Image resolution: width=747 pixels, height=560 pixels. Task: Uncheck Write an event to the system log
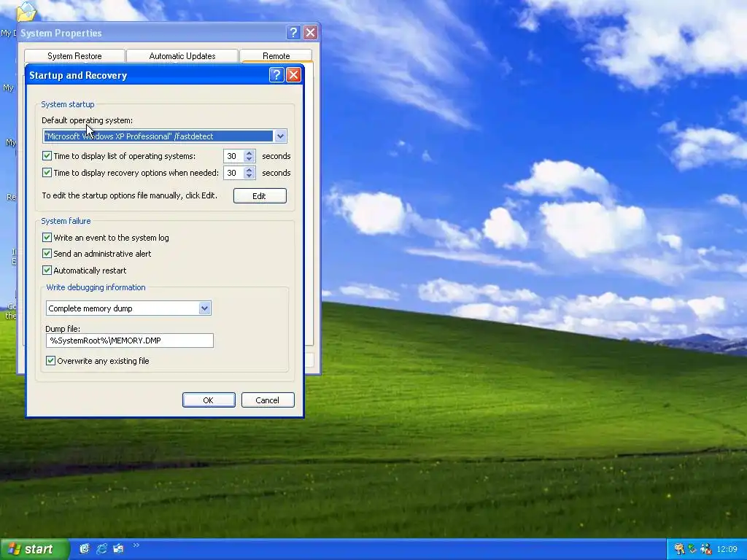47,237
